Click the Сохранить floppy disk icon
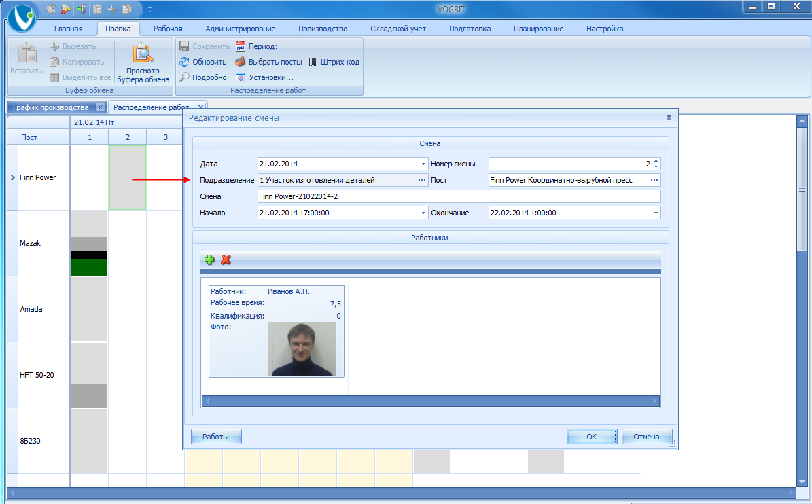This screenshot has width=812, height=504. coord(184,46)
